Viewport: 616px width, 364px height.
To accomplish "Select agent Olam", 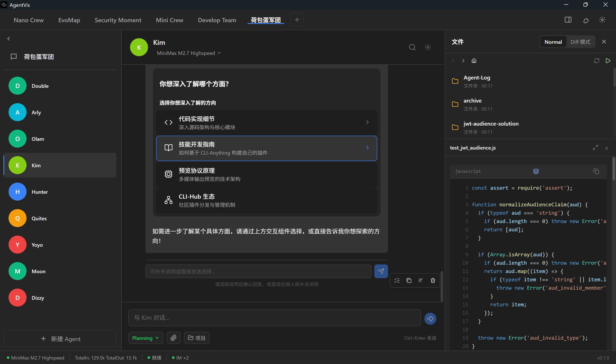I will (x=60, y=139).
